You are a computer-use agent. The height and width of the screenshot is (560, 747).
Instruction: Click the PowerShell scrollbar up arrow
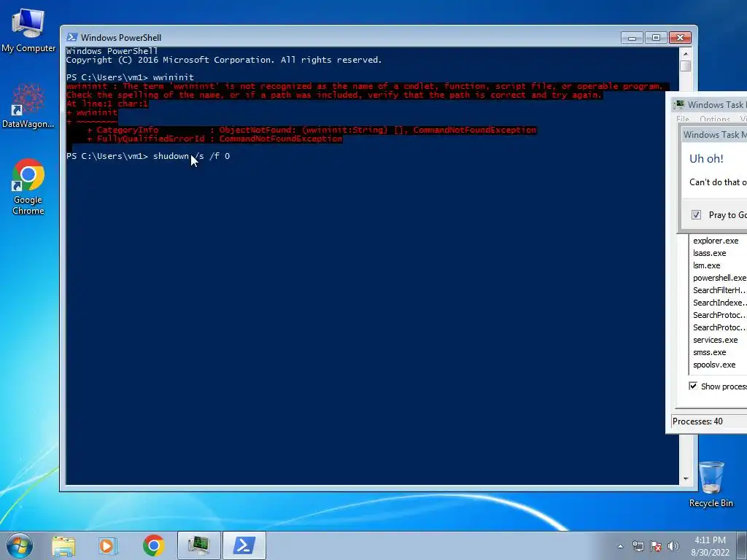click(686, 52)
